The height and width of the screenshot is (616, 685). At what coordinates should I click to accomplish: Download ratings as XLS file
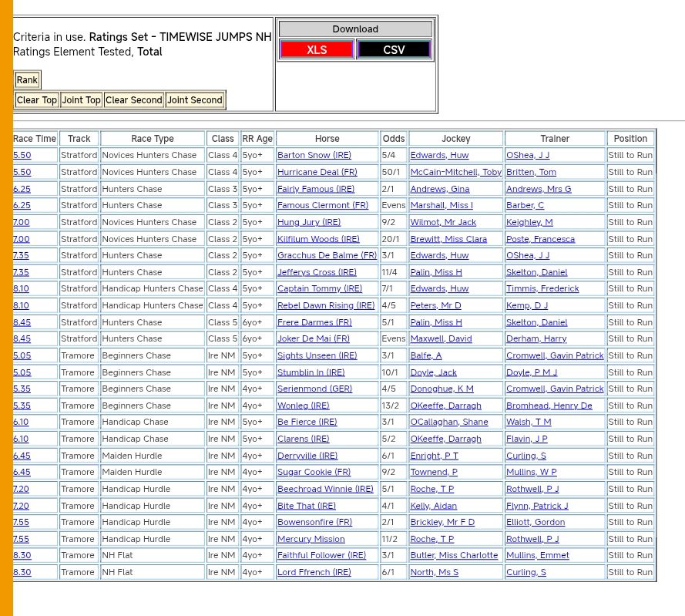316,50
